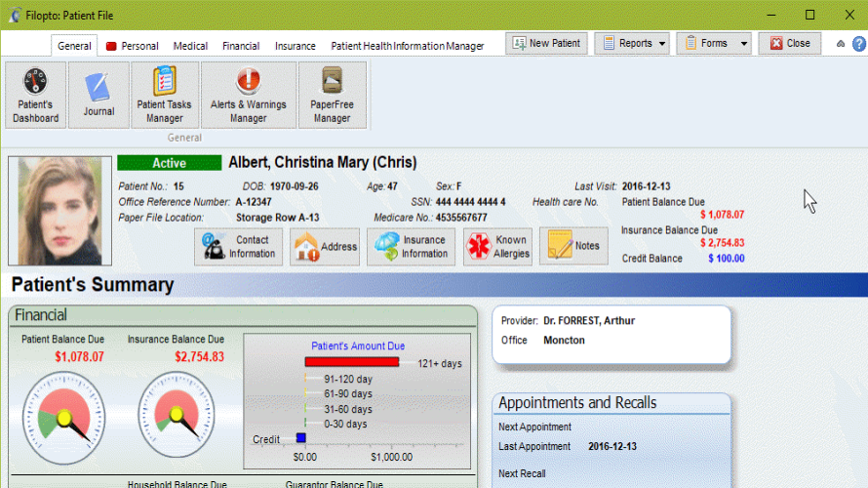Open the patient's Address details

tap(325, 247)
